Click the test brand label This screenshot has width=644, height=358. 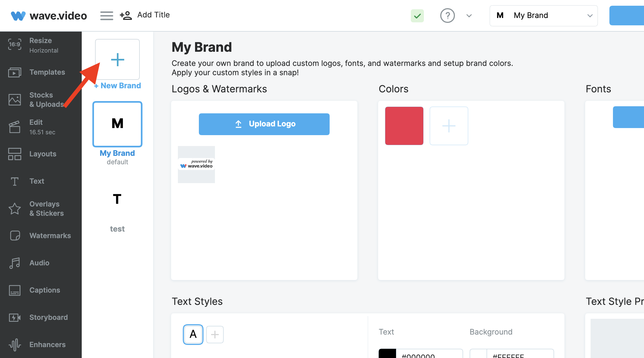pyautogui.click(x=117, y=229)
